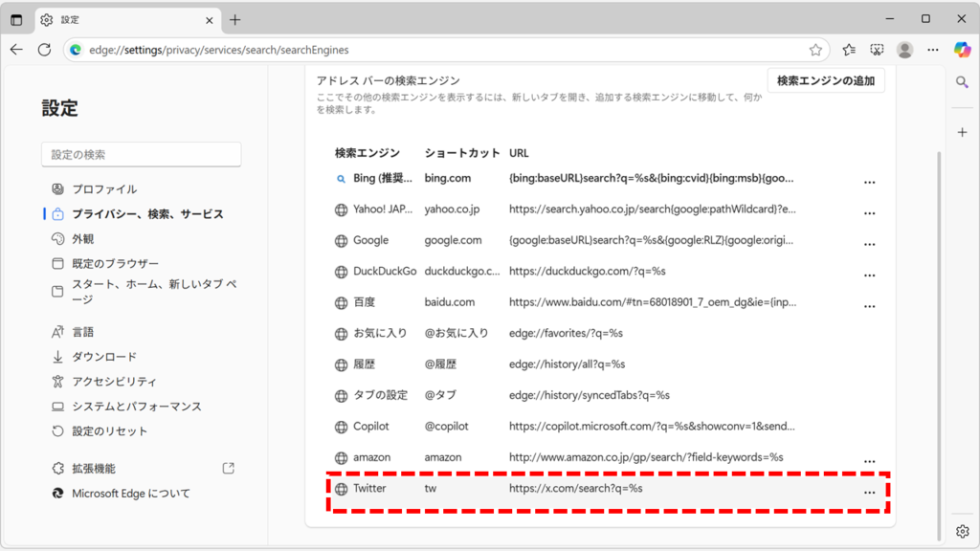Open the user profile avatar
Screen dimensions: 980x551
[904, 50]
